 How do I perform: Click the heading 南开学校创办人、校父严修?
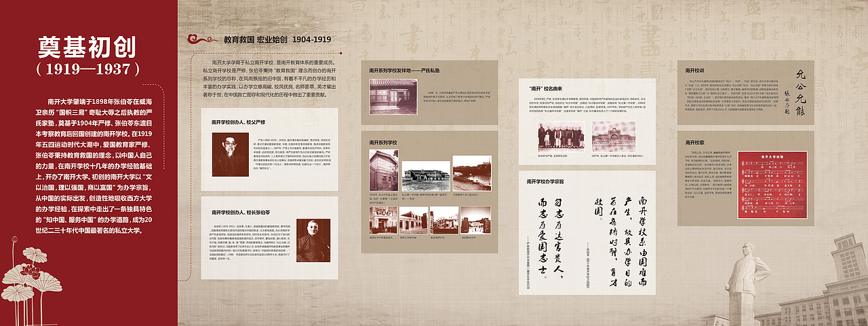[x=237, y=122]
